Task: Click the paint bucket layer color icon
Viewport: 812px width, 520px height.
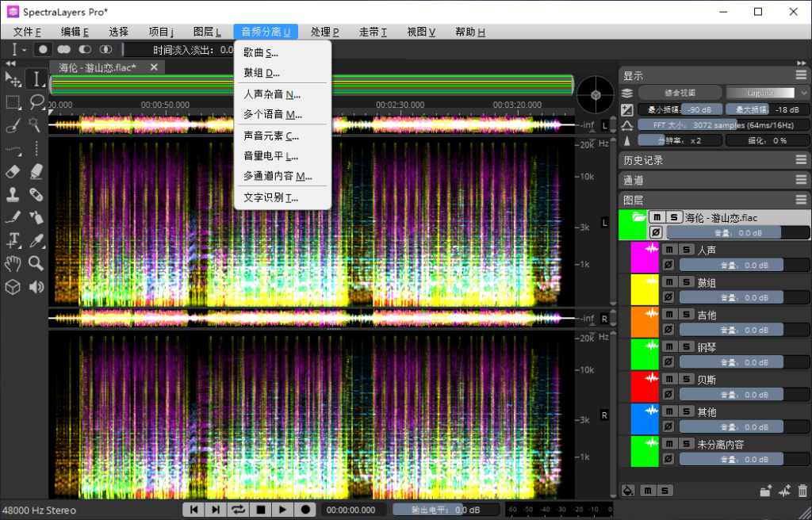Action: pyautogui.click(x=628, y=491)
